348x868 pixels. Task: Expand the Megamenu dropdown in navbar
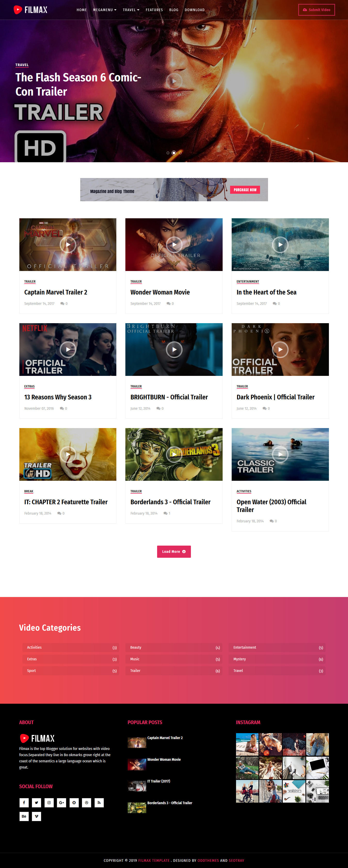pos(105,10)
